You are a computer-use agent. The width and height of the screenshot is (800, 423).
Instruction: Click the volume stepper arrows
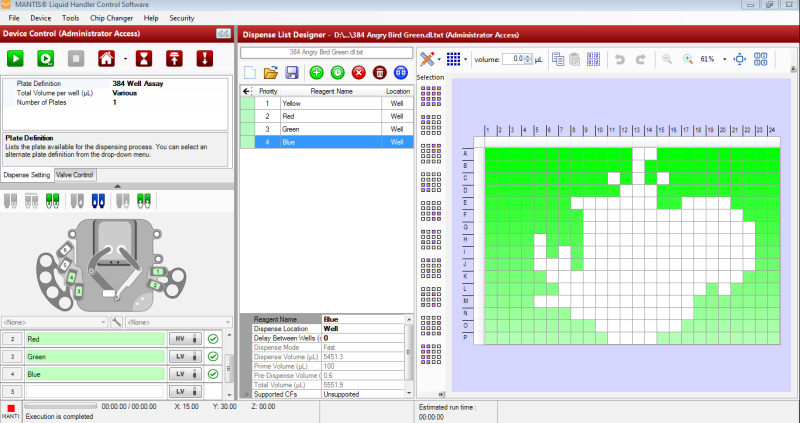coord(529,59)
